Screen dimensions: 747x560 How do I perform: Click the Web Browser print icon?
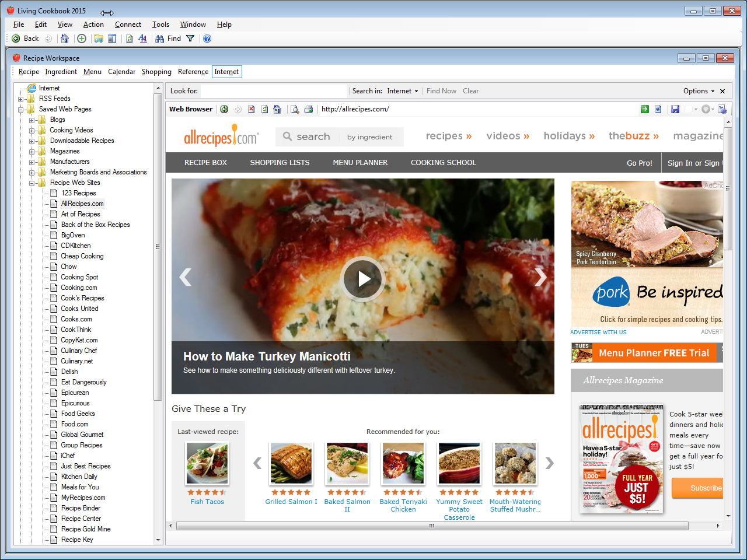308,109
